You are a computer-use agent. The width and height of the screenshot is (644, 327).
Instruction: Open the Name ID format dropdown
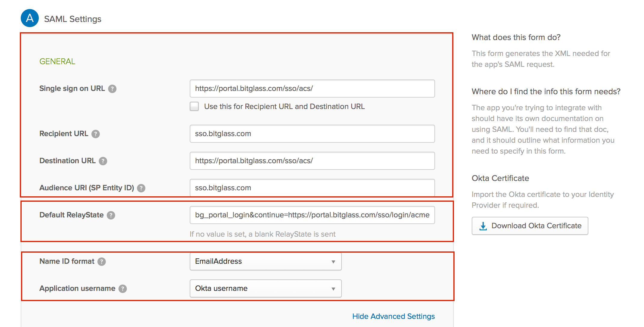pos(266,261)
